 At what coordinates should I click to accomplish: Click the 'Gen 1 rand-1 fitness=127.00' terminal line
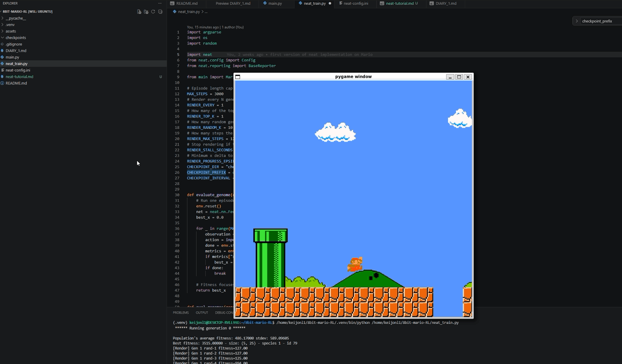point(210,348)
